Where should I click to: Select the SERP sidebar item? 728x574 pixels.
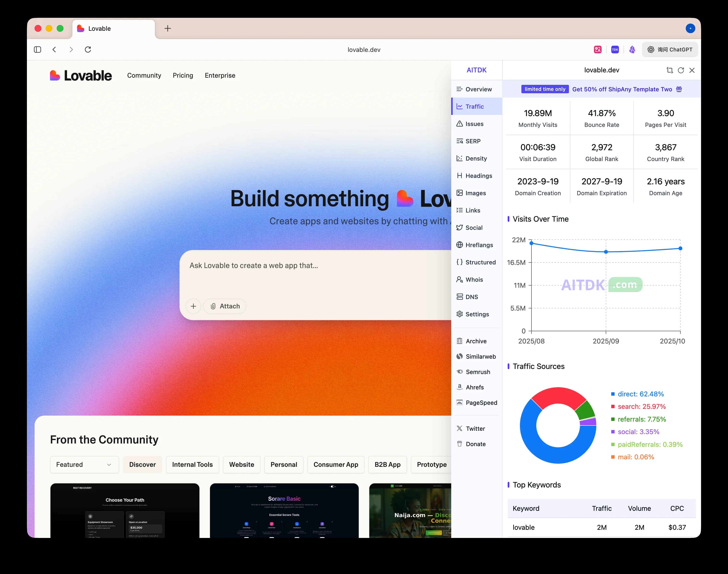[473, 141]
